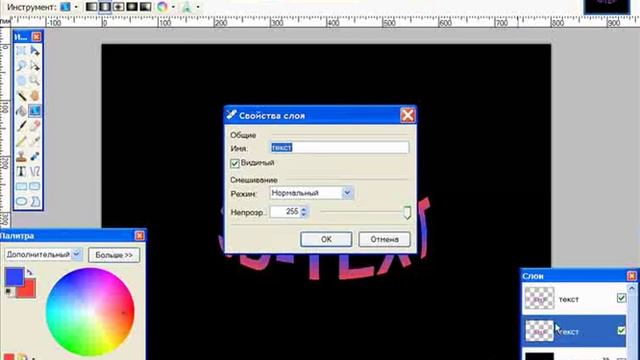
Task: Open the Инструмент tool chooser dropdown arrow
Action: tap(76, 7)
